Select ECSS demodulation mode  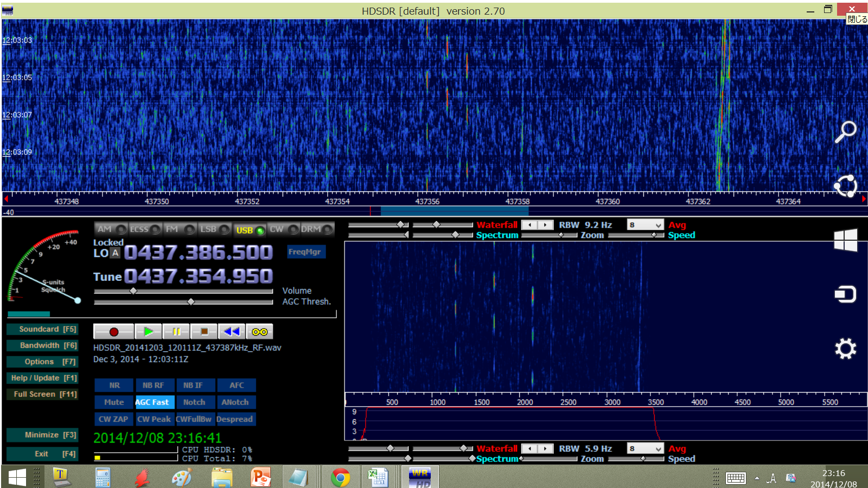coord(145,229)
